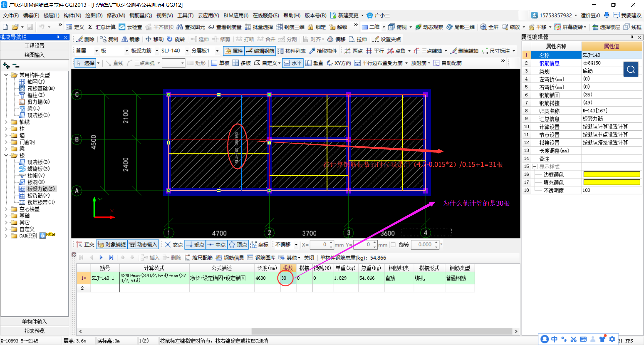
Task: Click 删除辅轴 delete auxiliary axis
Action: tap(464, 51)
